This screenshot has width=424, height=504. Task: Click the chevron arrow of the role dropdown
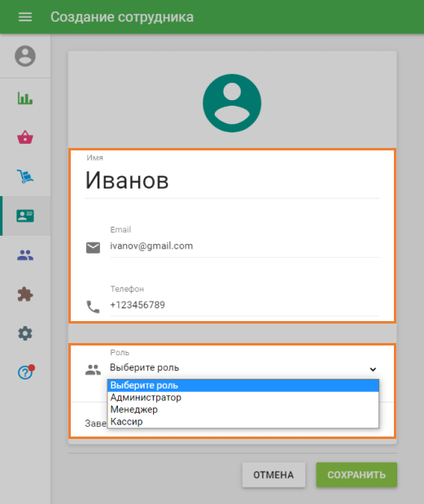tap(373, 369)
